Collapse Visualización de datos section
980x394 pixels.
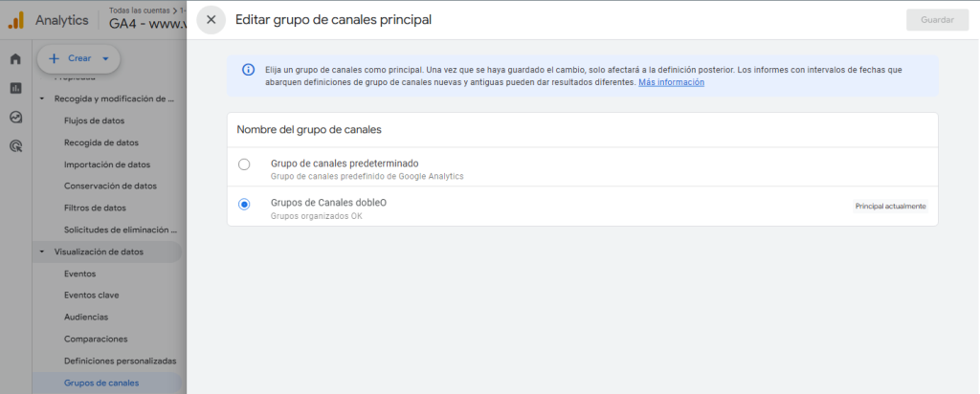click(42, 252)
